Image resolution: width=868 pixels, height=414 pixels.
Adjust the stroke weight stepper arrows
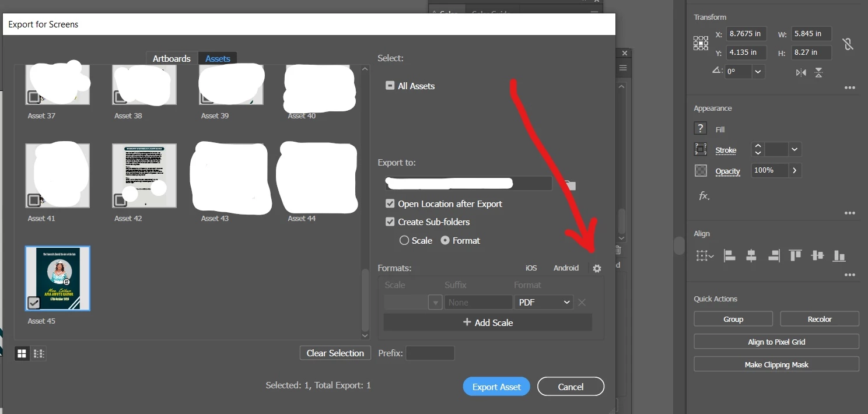[758, 149]
